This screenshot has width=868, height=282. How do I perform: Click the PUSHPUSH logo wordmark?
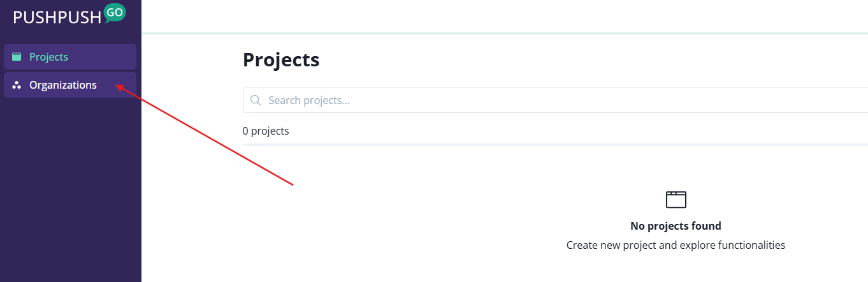click(57, 17)
